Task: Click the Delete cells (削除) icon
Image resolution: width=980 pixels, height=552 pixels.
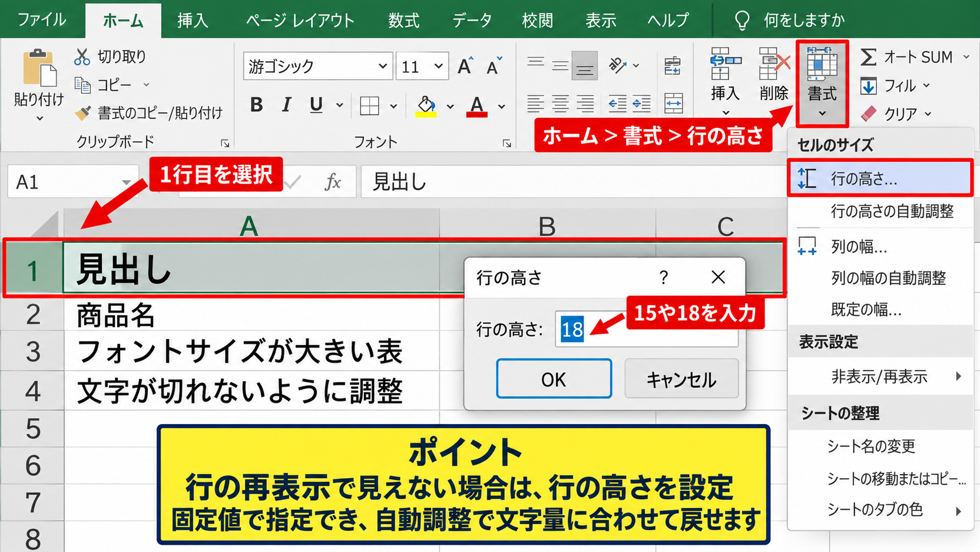Action: [774, 63]
